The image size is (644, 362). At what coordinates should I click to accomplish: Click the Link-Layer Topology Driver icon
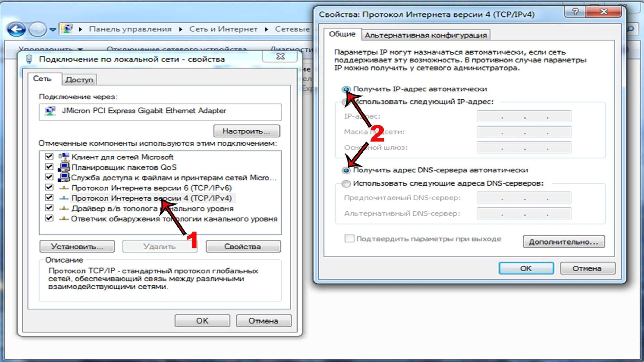[x=63, y=208]
